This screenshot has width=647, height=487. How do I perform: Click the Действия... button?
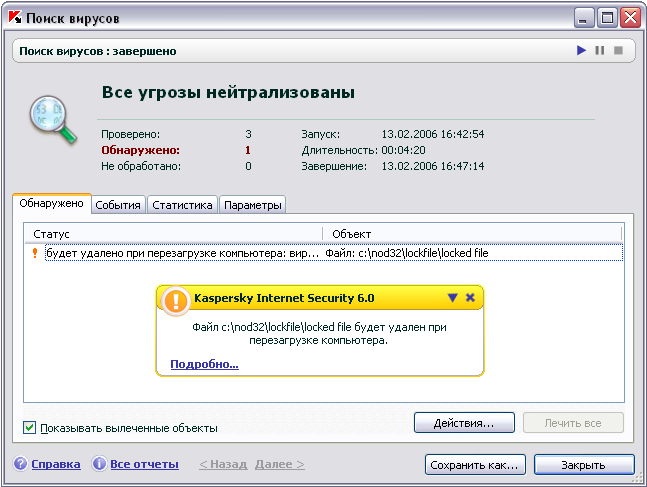coord(464,423)
